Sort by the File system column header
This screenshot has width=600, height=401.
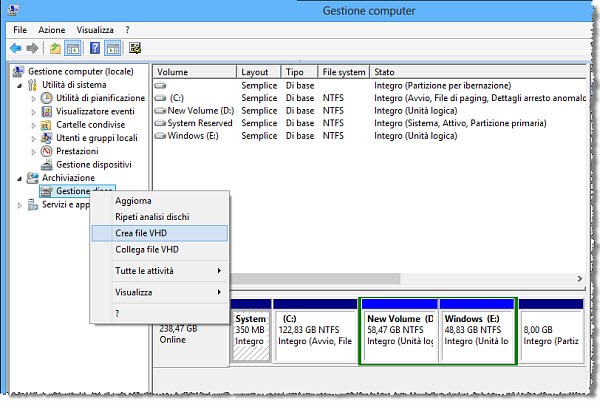click(x=344, y=72)
